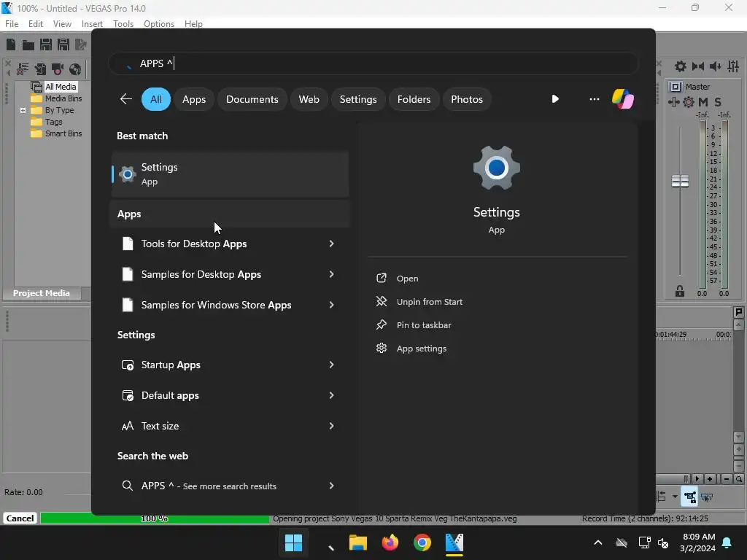
Task: Expand Default apps result chevron
Action: coord(332,396)
